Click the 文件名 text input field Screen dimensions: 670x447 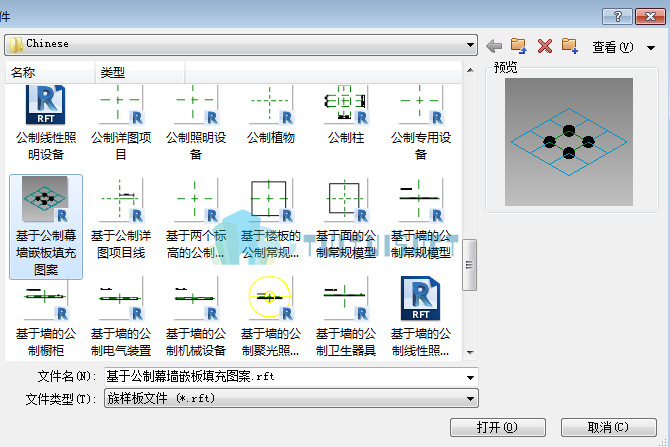(x=285, y=377)
